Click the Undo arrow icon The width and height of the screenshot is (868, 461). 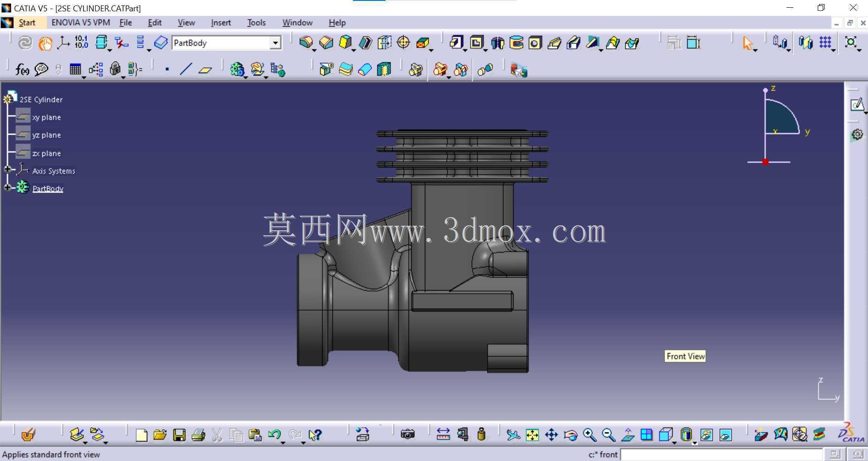point(274,435)
